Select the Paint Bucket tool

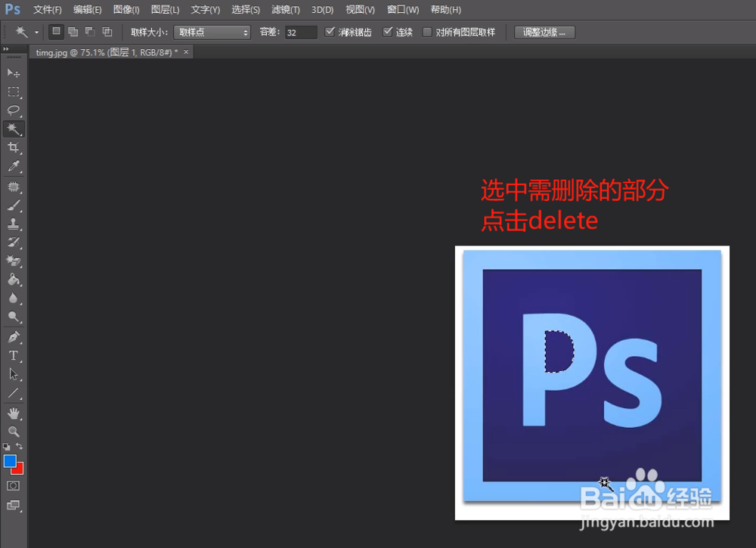click(x=13, y=280)
